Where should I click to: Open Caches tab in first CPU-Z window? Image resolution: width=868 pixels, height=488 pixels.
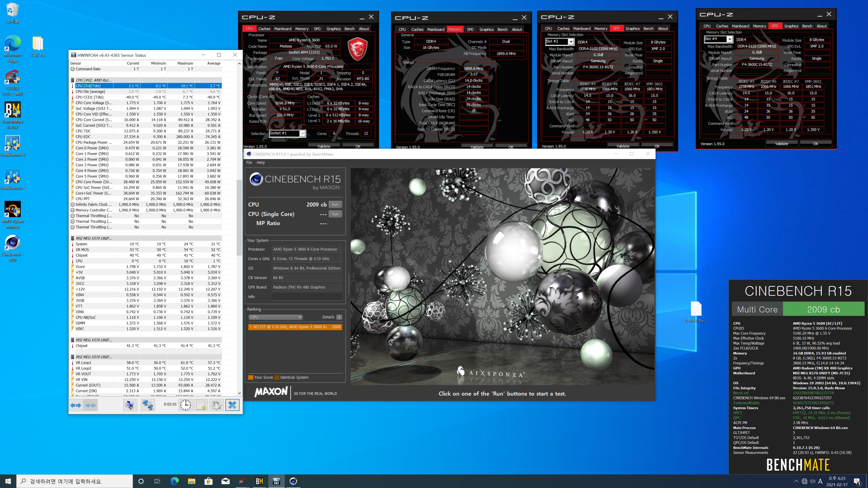pos(264,29)
